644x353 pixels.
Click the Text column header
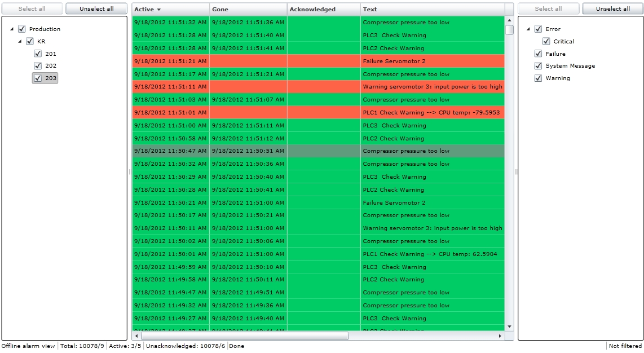point(431,10)
